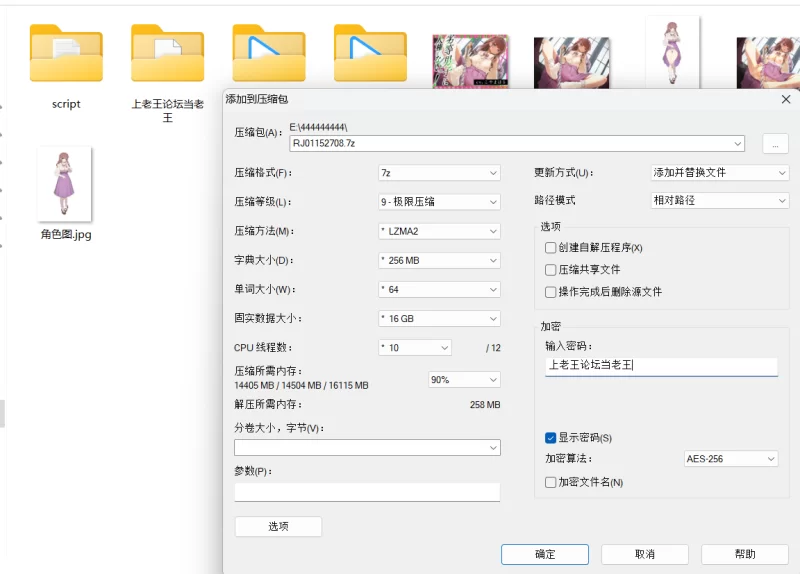
Task: Expand the 加密算法 AES-256 dropdown
Action: click(730, 459)
